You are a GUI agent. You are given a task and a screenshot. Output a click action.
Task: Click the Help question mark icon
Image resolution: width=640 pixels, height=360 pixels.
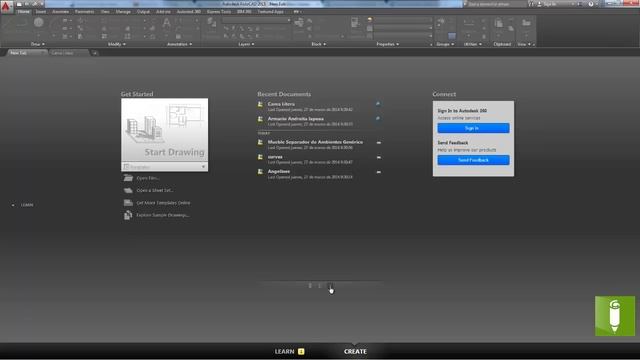pos(591,4)
